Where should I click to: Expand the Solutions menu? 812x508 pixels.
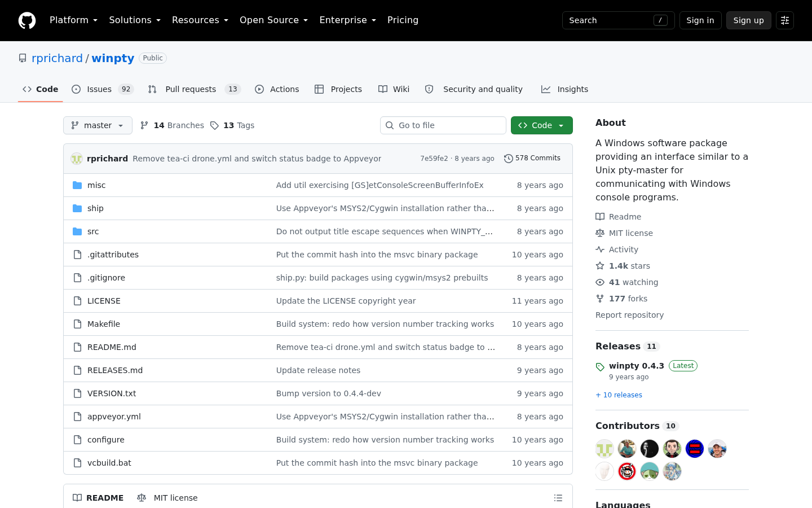pos(135,20)
